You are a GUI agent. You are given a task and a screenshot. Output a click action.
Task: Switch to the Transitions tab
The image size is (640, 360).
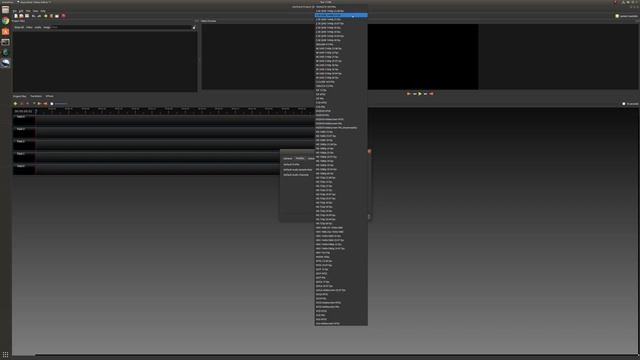pyautogui.click(x=36, y=96)
